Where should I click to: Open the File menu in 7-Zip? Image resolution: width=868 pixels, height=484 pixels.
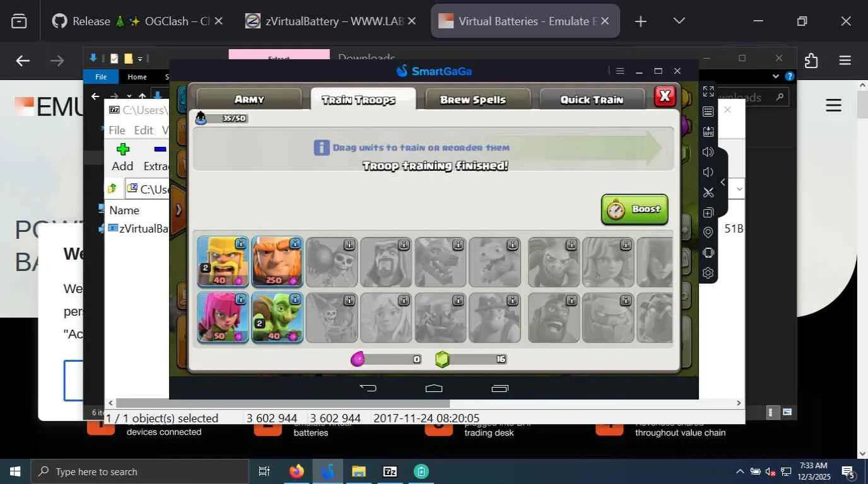pos(117,130)
